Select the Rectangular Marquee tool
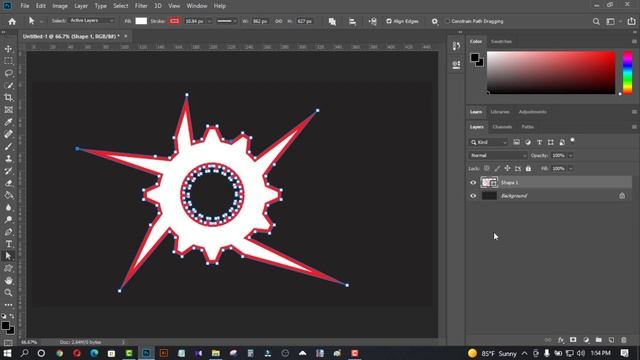This screenshot has width=640, height=360. pos(8,61)
